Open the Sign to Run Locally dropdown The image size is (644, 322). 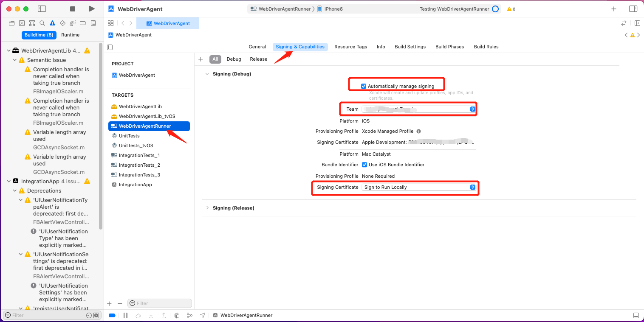point(419,187)
